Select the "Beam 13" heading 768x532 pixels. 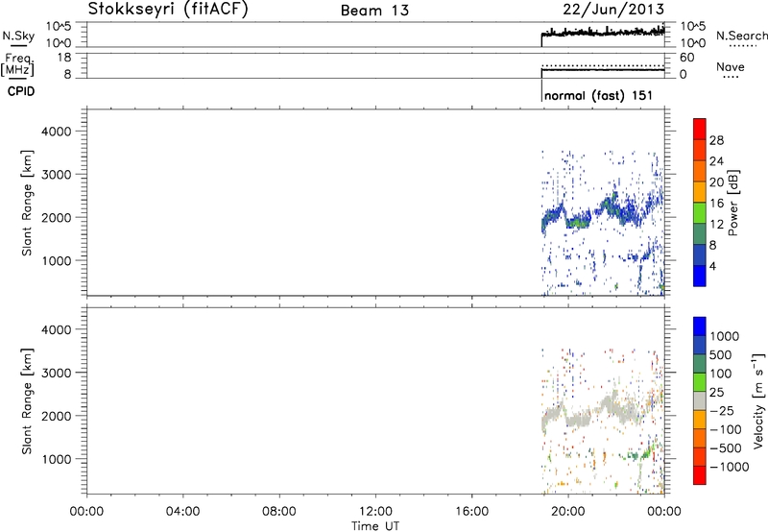point(374,11)
